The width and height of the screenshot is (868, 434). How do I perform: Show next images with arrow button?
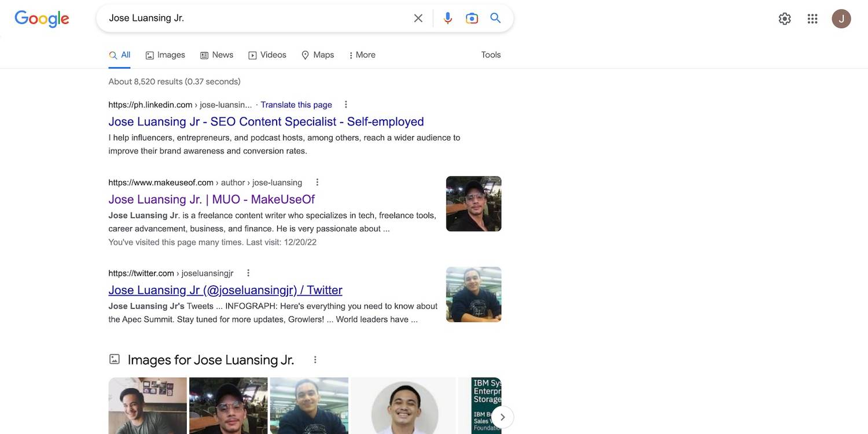pos(502,417)
